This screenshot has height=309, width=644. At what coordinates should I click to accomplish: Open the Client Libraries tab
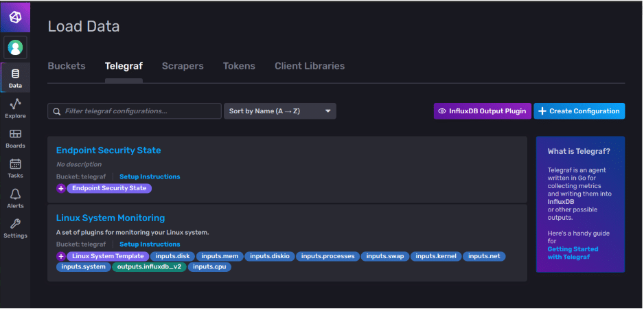(x=310, y=66)
